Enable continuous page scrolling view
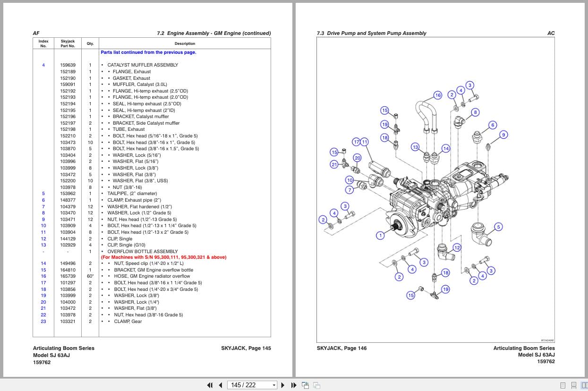 (574, 385)
